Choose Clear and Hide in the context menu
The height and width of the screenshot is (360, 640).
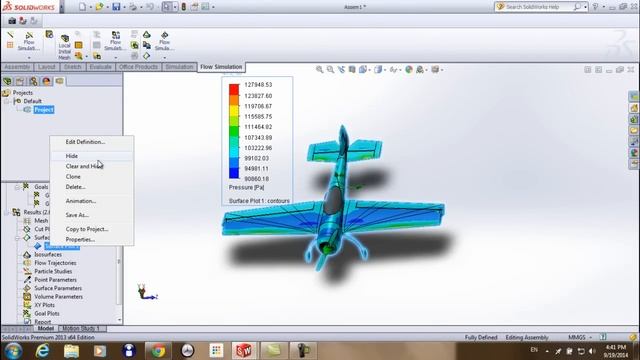click(x=84, y=166)
